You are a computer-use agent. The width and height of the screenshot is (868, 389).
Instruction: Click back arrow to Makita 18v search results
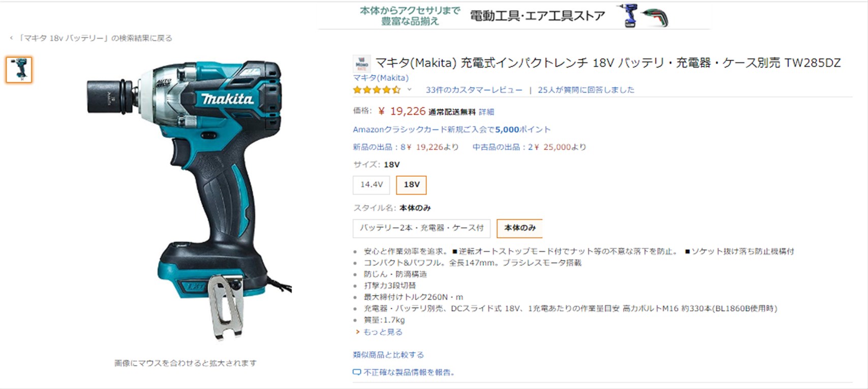(12, 38)
